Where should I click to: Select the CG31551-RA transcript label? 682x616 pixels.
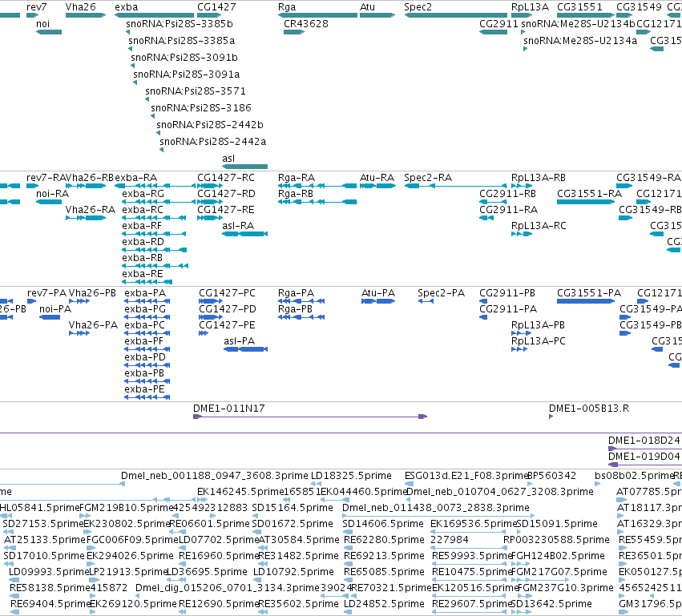click(x=589, y=194)
